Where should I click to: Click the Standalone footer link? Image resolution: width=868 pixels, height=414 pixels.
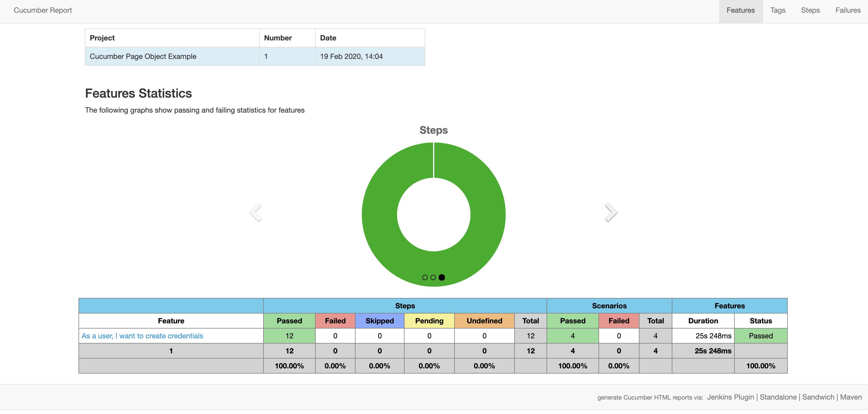click(778, 397)
